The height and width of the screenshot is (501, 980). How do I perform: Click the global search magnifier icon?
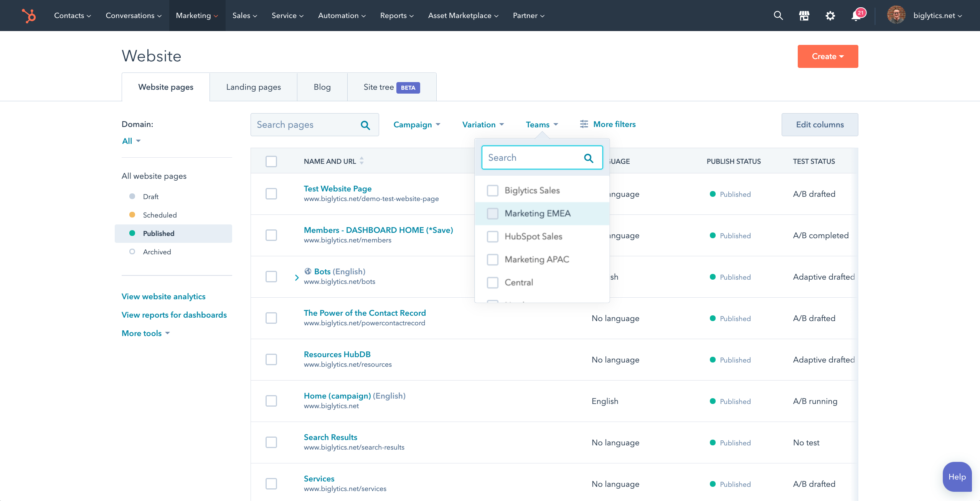pos(778,15)
